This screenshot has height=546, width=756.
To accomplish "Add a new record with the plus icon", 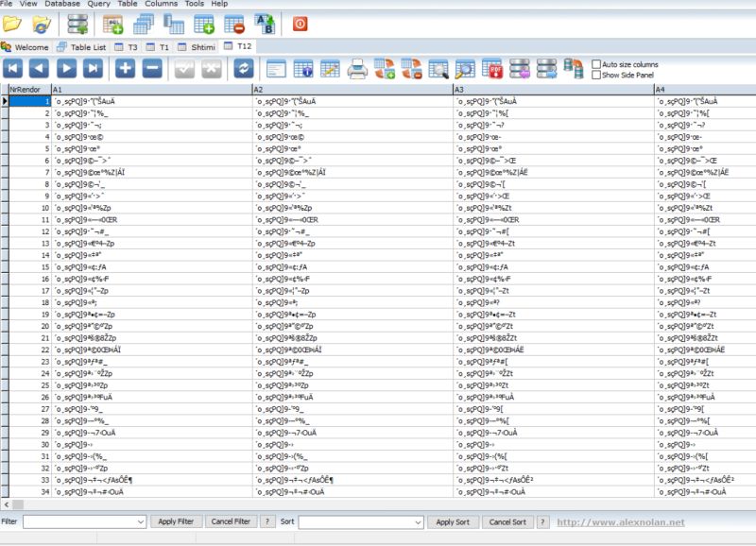I will 124,67.
